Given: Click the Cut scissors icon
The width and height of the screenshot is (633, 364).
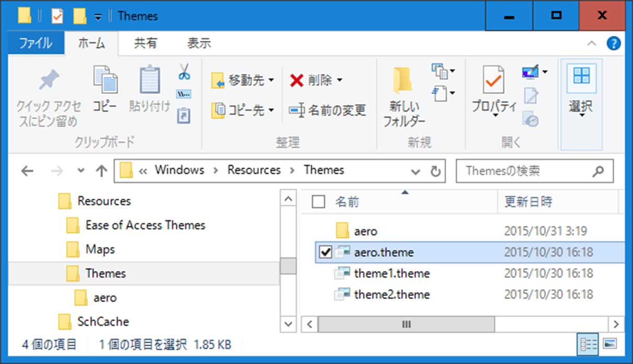Looking at the screenshot, I should [x=184, y=72].
